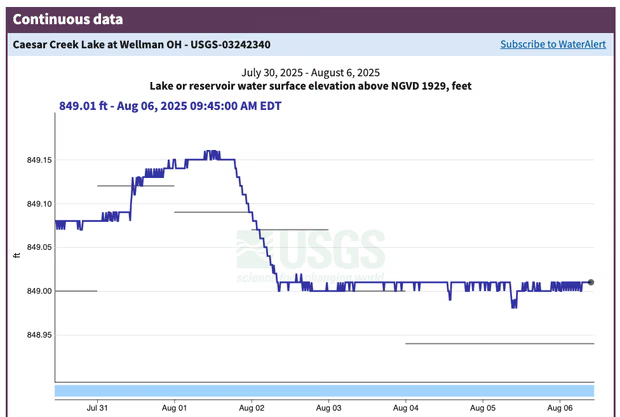Click the light blue time range brush bar

325,390
